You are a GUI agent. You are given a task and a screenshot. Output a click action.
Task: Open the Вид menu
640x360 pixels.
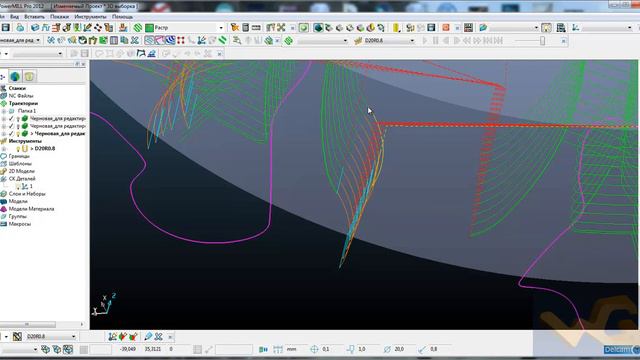14,17
